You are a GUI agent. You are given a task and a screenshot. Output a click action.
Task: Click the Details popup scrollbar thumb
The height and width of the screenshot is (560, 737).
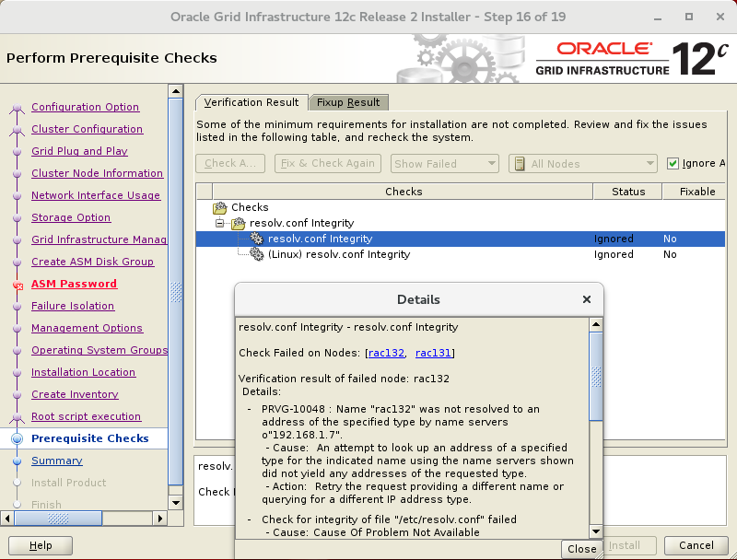(596, 377)
